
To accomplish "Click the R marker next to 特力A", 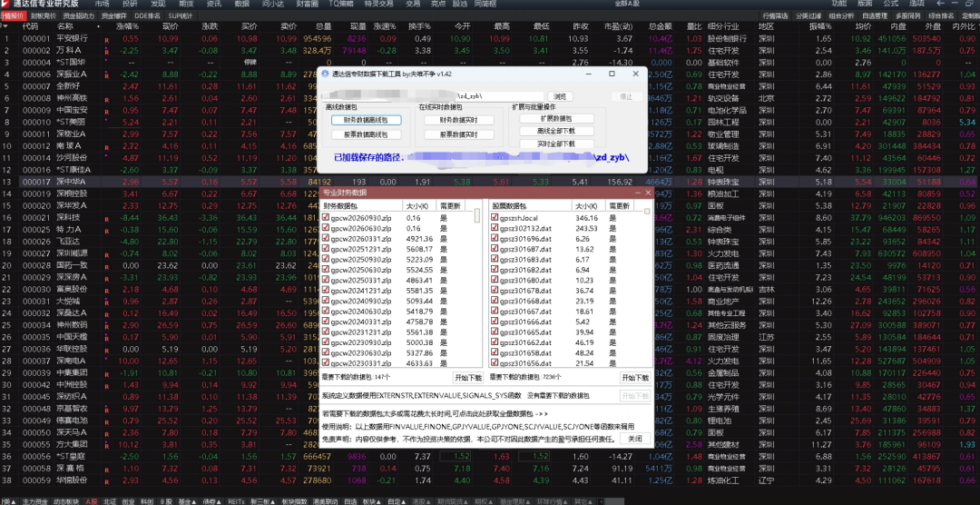I will click(x=107, y=231).
